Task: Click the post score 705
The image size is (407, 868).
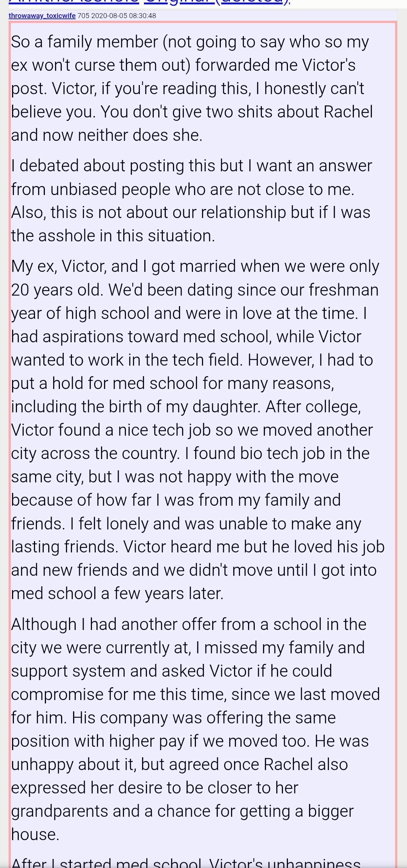Action: [x=83, y=16]
